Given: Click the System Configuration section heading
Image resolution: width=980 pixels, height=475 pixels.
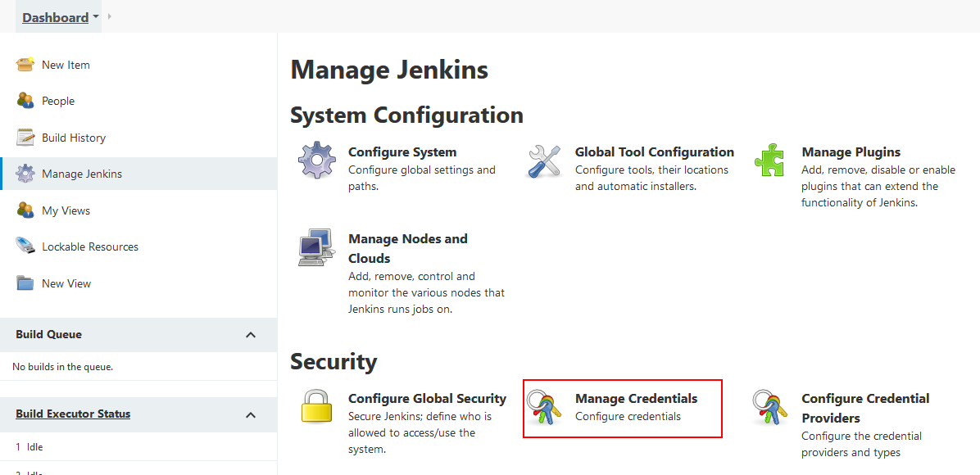Looking at the screenshot, I should tap(407, 115).
